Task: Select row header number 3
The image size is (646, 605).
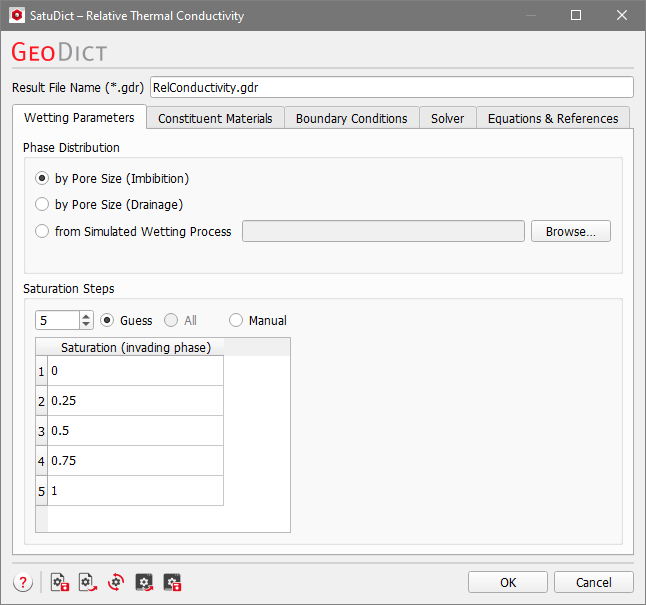Action: pyautogui.click(x=41, y=431)
